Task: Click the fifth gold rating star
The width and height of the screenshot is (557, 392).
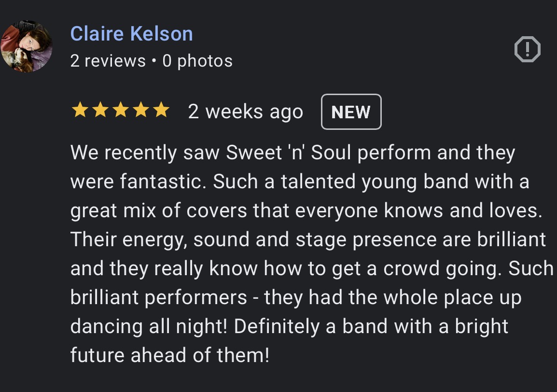Action: click(x=161, y=111)
